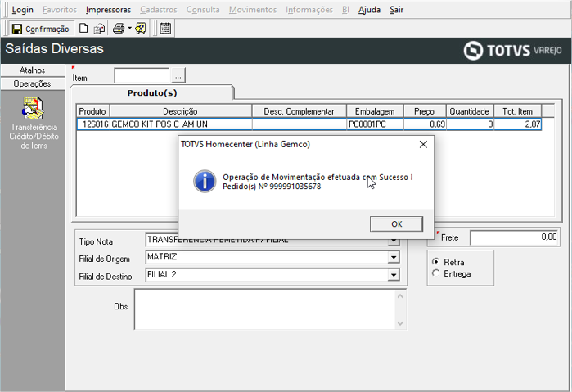Click the document copy icon in toolbar
572x392 pixels.
pyautogui.click(x=99, y=29)
